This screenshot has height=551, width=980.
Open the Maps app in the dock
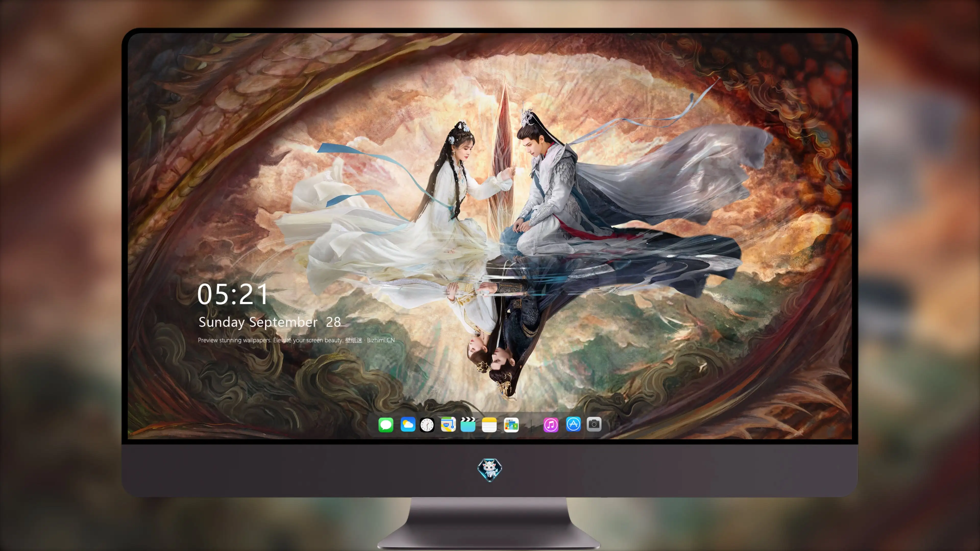(x=448, y=424)
